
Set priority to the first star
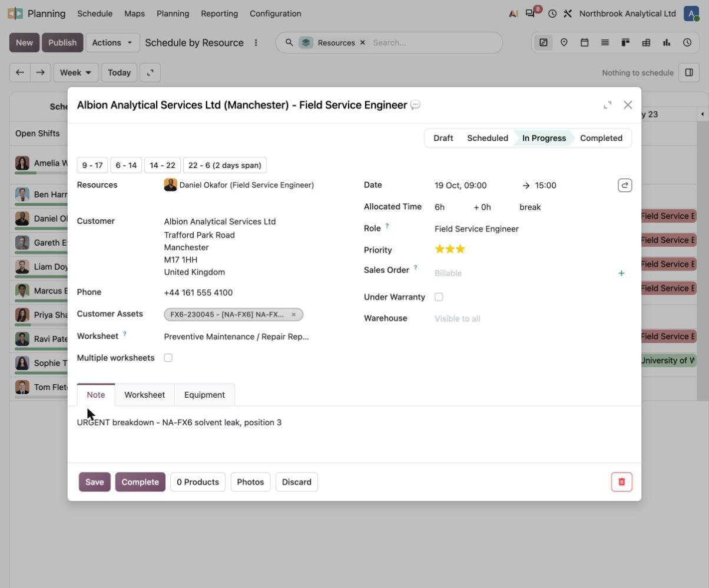pos(439,249)
